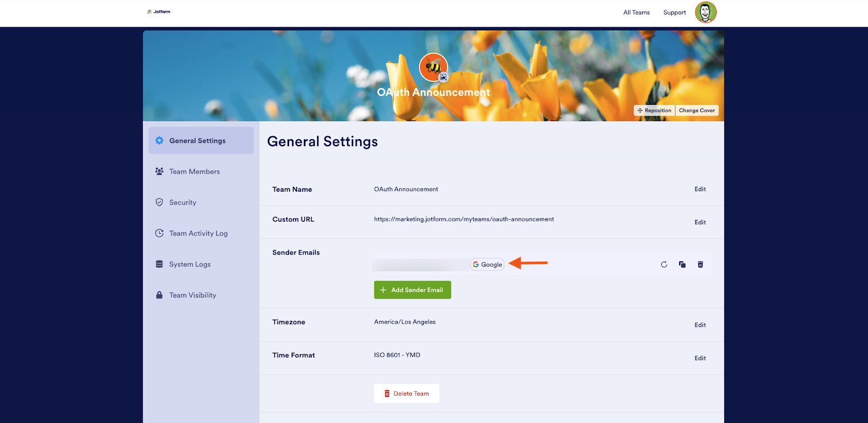Open All Teams page
868x423 pixels.
[636, 12]
